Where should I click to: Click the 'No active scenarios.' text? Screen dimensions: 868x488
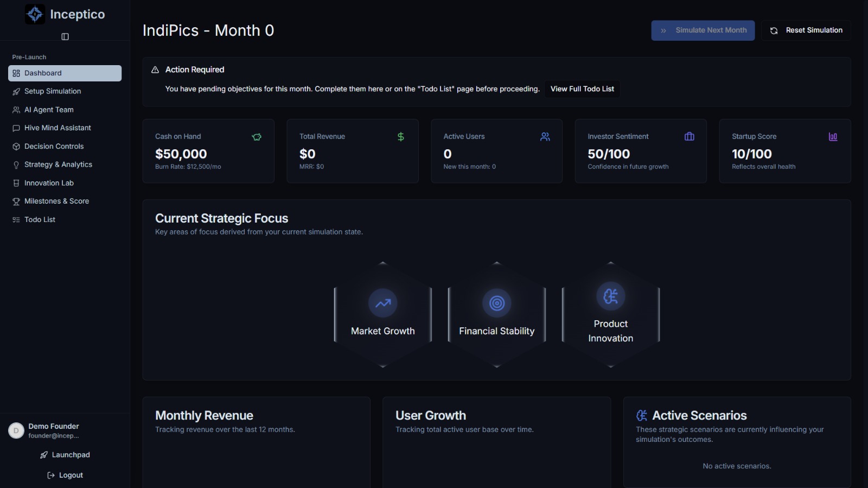(x=737, y=466)
